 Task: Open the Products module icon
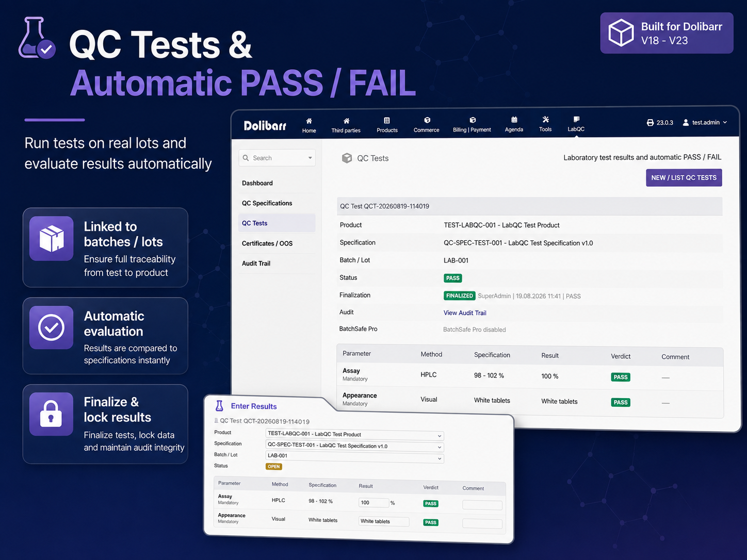[387, 121]
